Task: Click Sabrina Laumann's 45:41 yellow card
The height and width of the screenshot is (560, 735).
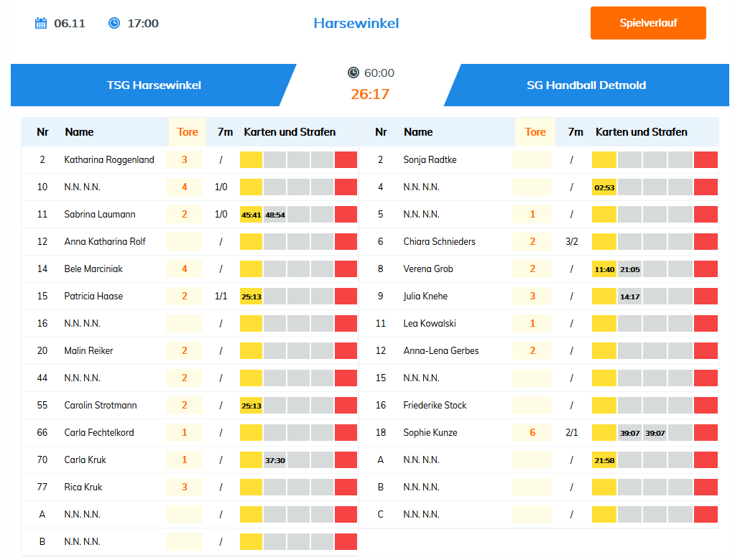Action: 251,215
